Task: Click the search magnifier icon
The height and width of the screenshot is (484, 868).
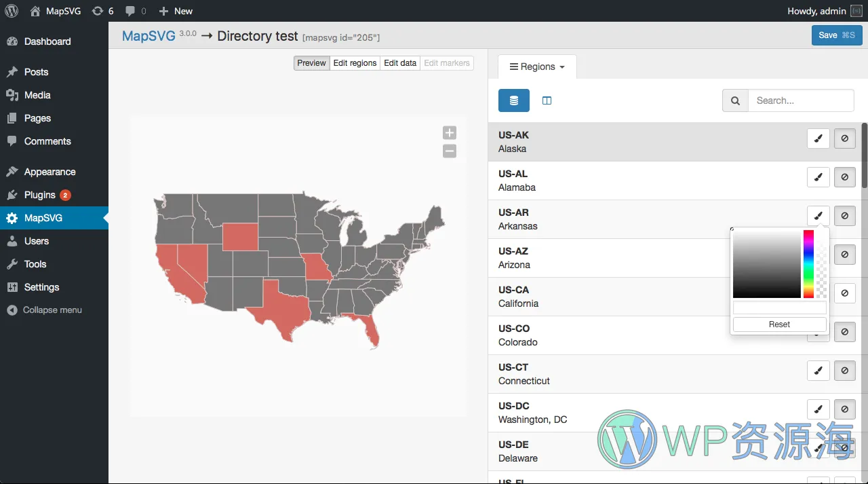Action: 735,100
